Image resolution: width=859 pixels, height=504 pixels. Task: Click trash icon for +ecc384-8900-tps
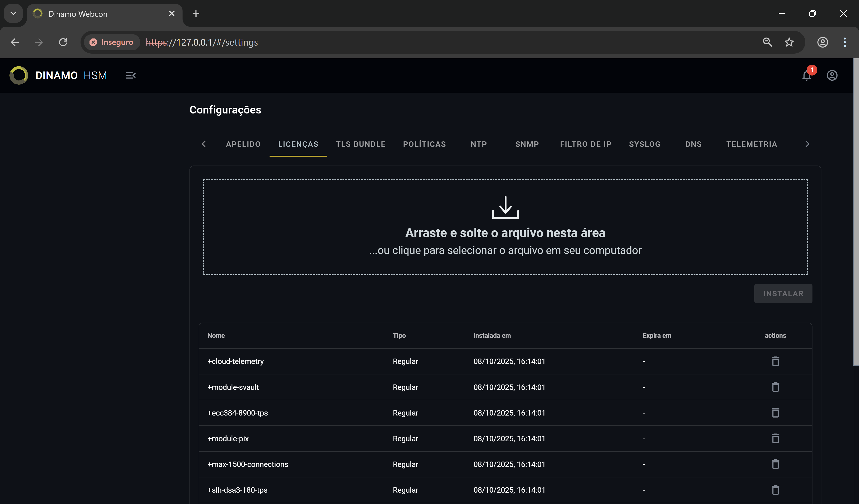(x=775, y=413)
